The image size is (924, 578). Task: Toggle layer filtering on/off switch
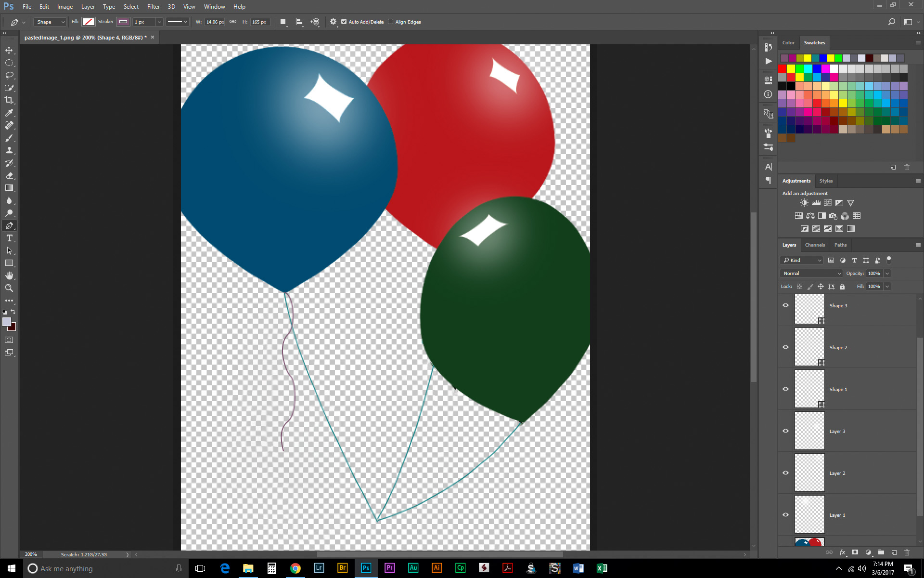(x=889, y=260)
